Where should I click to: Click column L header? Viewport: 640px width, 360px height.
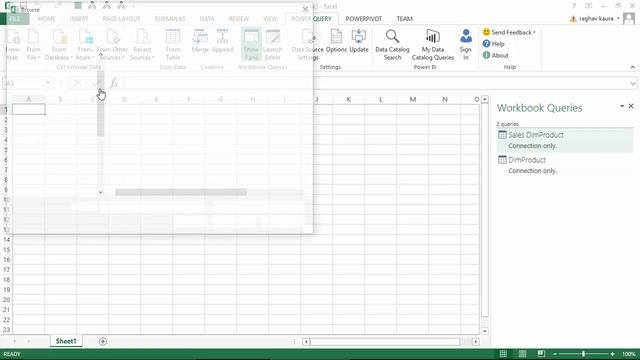coord(380,99)
